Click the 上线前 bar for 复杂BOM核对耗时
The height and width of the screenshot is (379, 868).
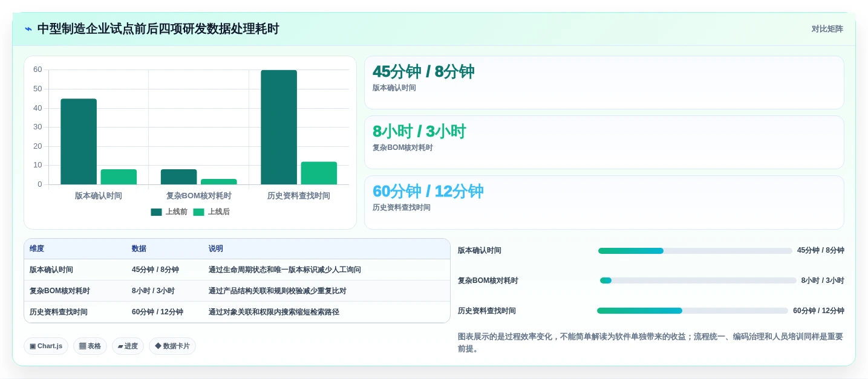(x=178, y=177)
